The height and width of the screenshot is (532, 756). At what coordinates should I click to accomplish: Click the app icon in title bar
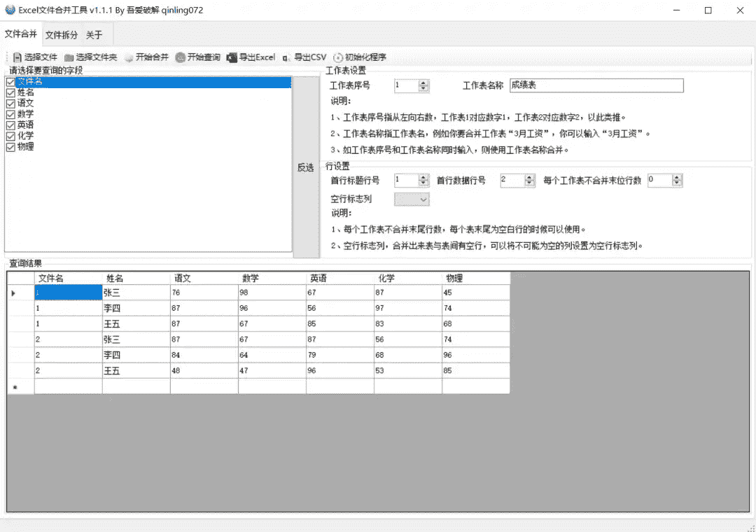10,10
